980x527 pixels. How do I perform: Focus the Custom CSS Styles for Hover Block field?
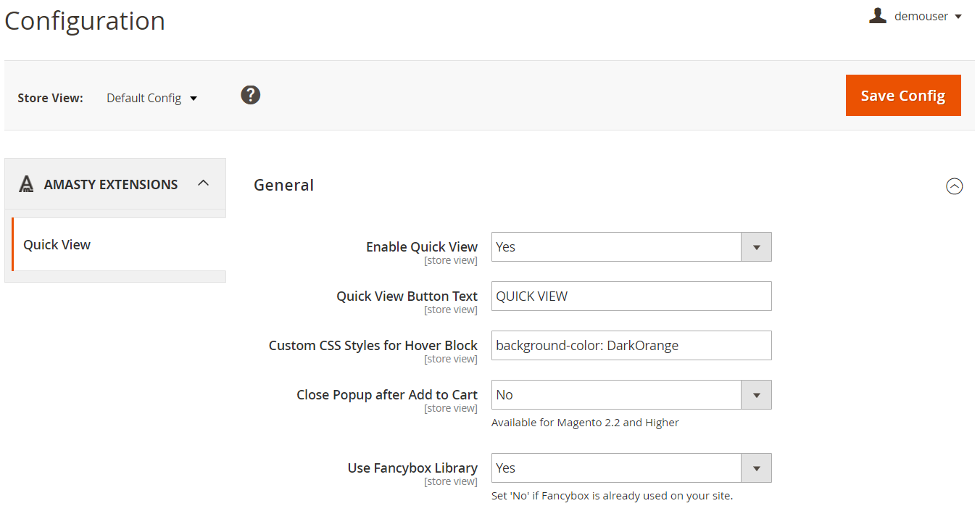(631, 345)
